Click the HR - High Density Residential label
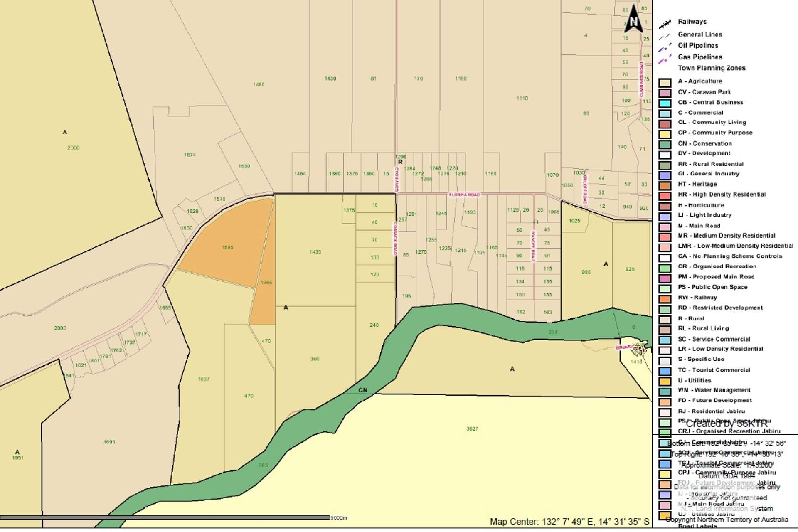Screen dimensions: 798x532 pos(722,195)
